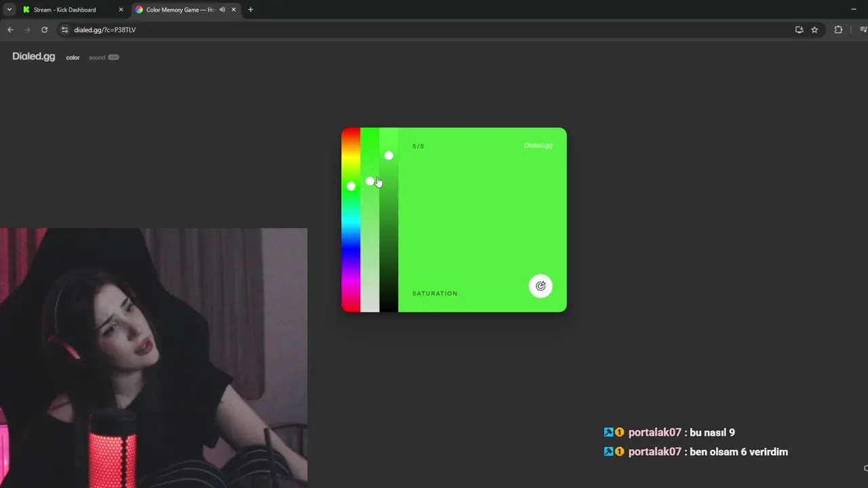This screenshot has width=868, height=488.
Task: Reload the dialed.gg page
Action: [x=44, y=30]
